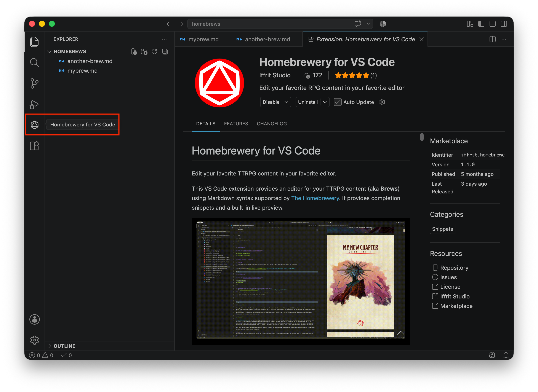This screenshot has height=392, width=538.
Task: Open the editor more actions menu
Action: [504, 39]
